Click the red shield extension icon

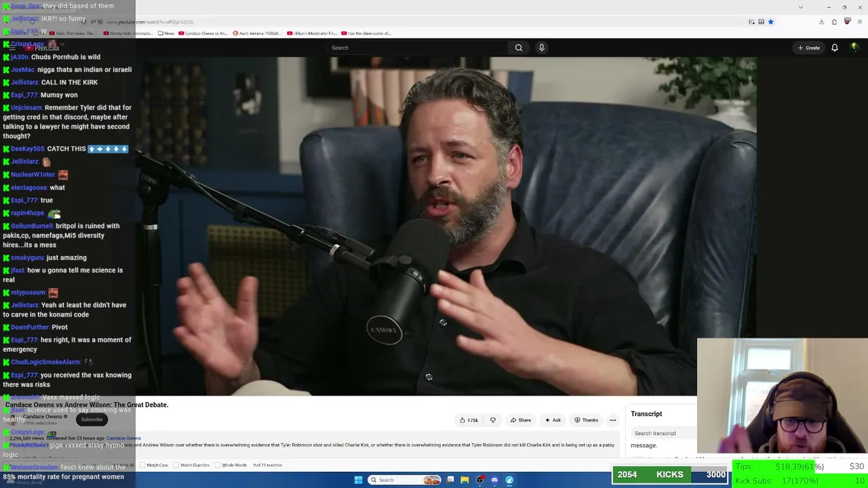(x=847, y=22)
